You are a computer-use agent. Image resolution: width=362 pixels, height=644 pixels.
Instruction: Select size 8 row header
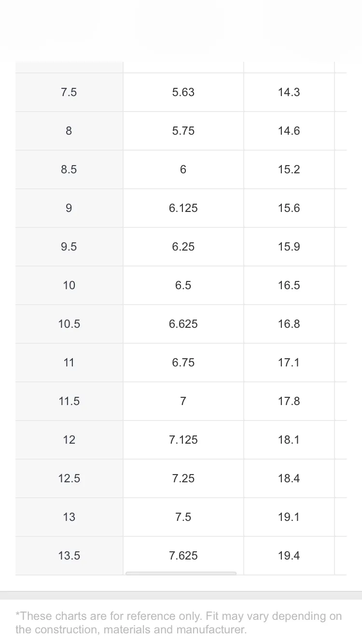coord(69,131)
